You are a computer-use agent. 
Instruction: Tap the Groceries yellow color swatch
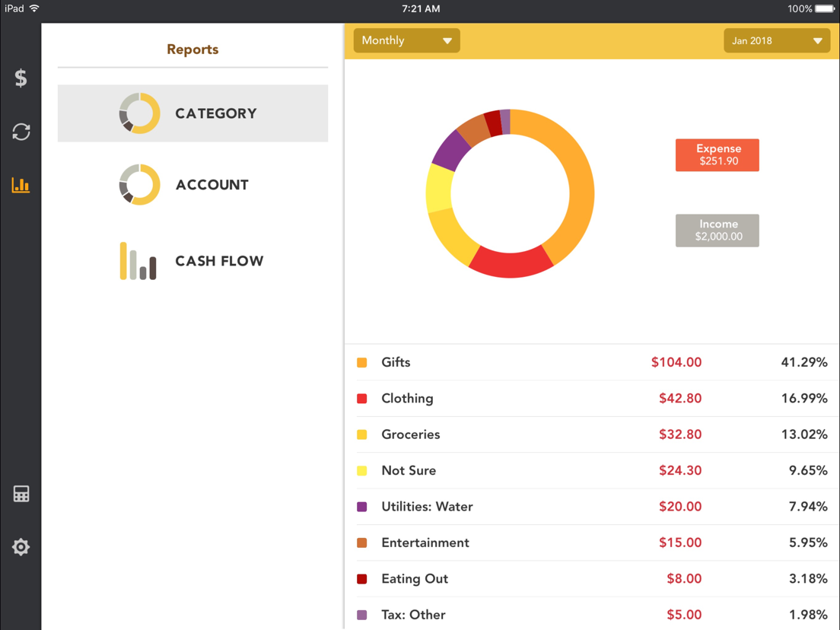click(x=362, y=434)
